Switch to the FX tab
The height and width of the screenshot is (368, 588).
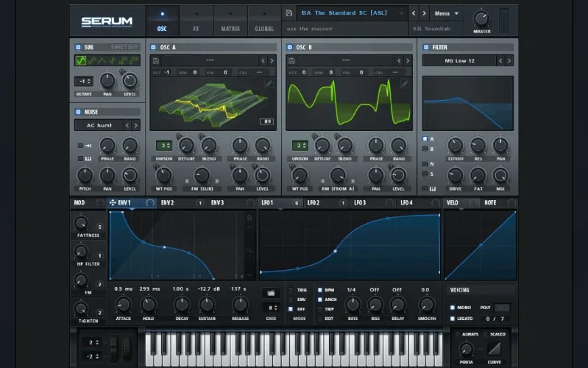click(196, 21)
